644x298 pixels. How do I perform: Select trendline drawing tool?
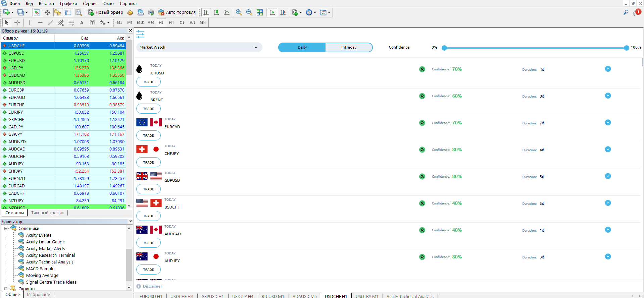click(51, 22)
